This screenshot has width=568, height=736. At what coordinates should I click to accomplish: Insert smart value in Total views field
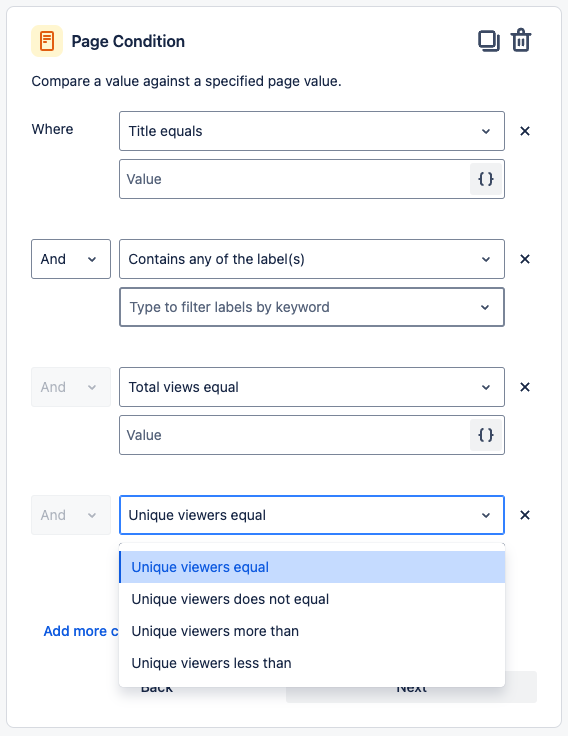click(x=486, y=435)
